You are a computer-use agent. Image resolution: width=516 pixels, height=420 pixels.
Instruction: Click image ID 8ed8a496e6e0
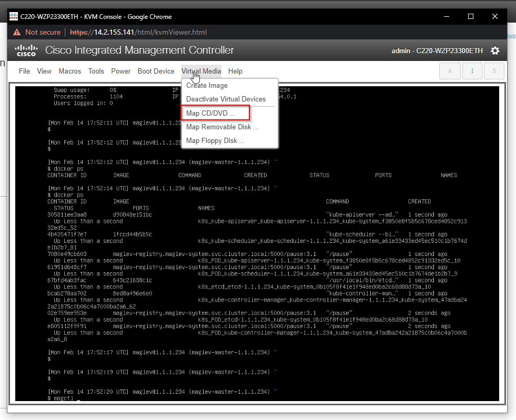pyautogui.click(x=133, y=293)
